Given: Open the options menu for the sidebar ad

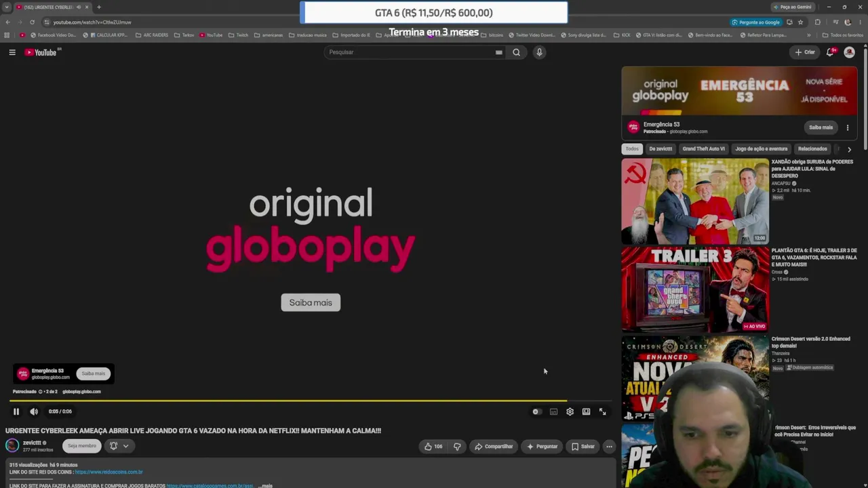Looking at the screenshot, I should click(848, 127).
